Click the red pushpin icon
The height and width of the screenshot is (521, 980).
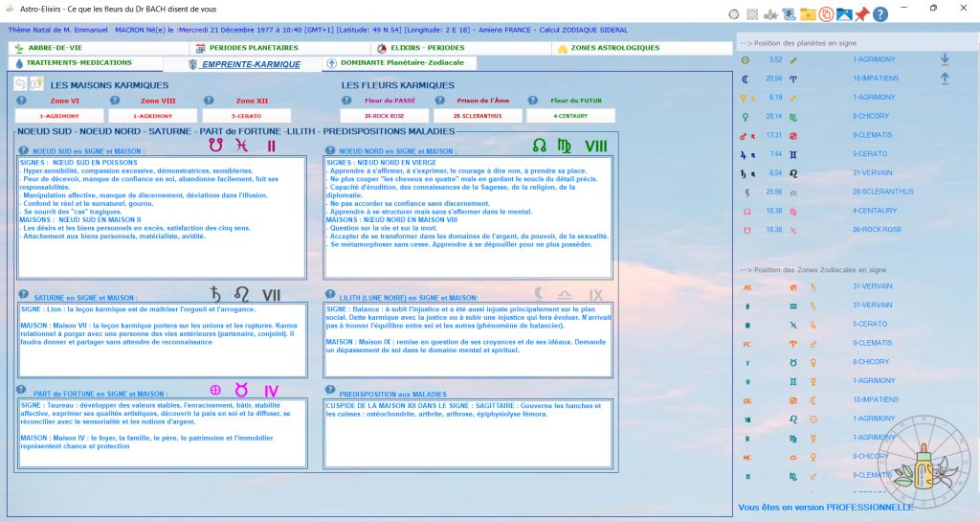(861, 14)
